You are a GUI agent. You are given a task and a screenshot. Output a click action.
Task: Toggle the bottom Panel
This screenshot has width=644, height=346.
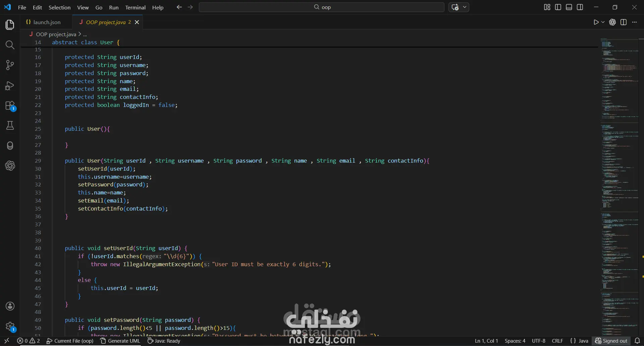569,7
